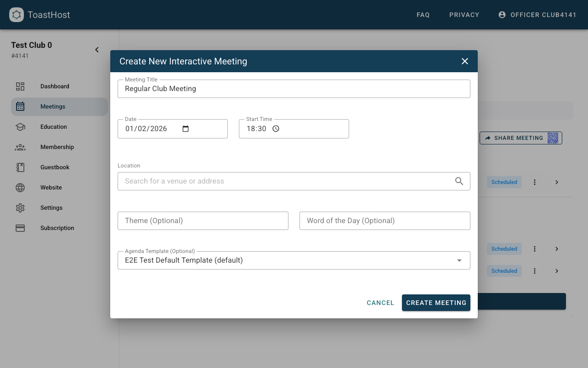588x368 pixels.
Task: Open the Education graduation icon
Action: 20,126
